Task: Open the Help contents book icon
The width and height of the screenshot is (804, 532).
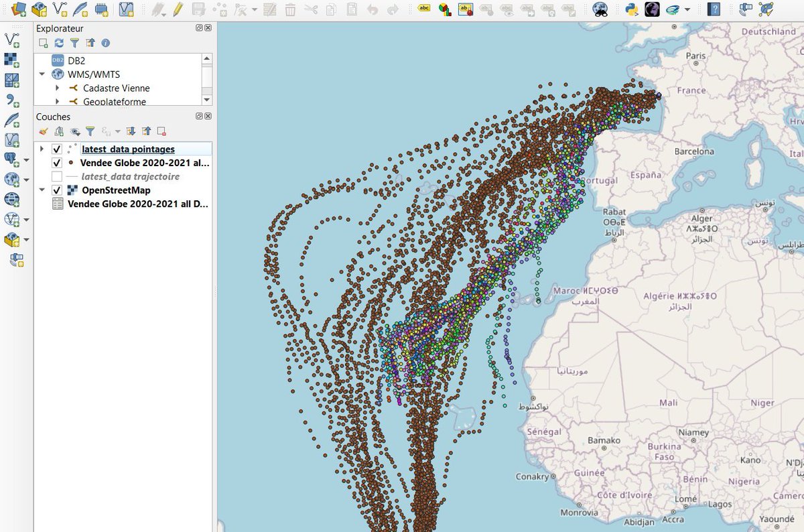Action: pos(714,9)
